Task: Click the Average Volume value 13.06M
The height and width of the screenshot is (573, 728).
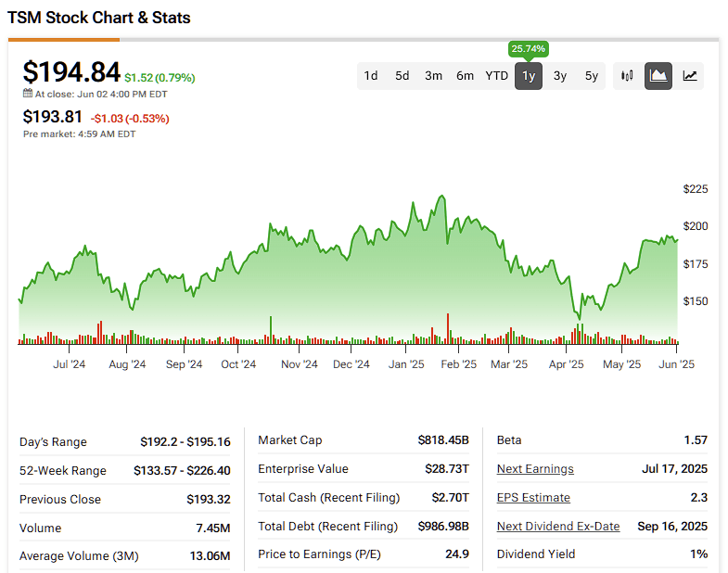Action: tap(210, 556)
